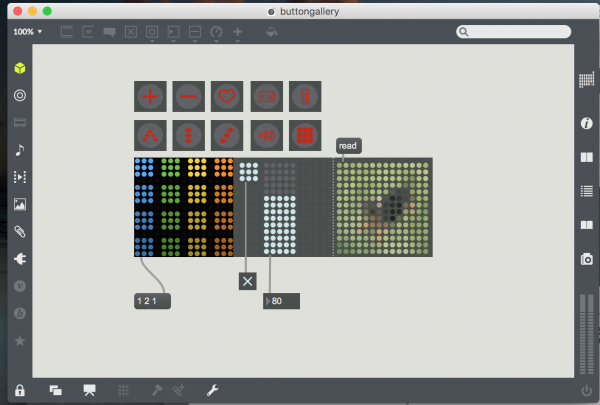The height and width of the screenshot is (405, 600).
Task: Open the calendar grid icon in right sidebar
Action: click(587, 80)
